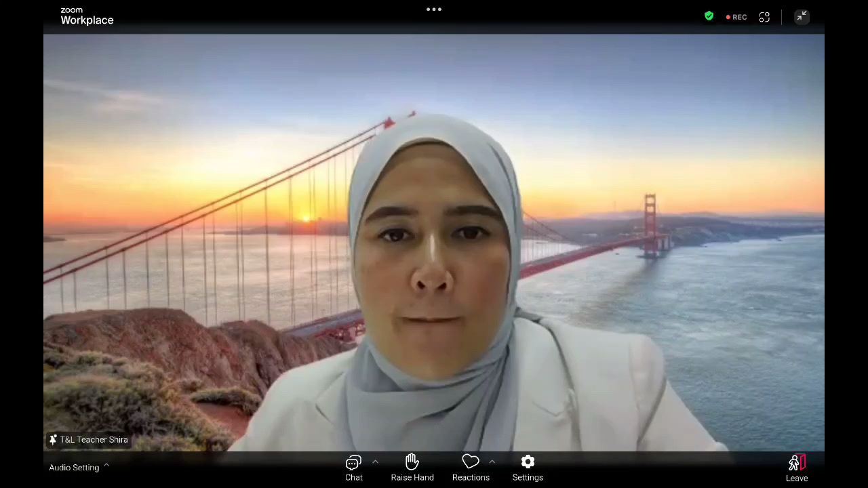Expand the Audio Setting caret
Image resolution: width=868 pixels, height=488 pixels.
click(106, 466)
